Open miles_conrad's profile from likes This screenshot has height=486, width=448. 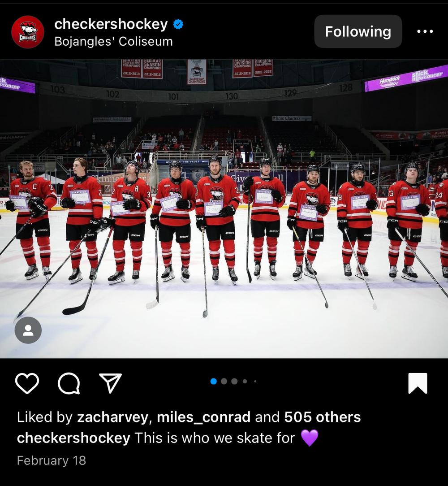(x=203, y=417)
